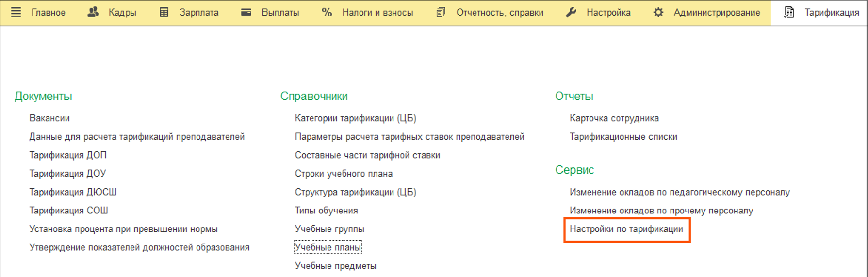Screen dimensions: 868x277
Task: Open the Карточка сотрудника report
Action: coord(614,118)
